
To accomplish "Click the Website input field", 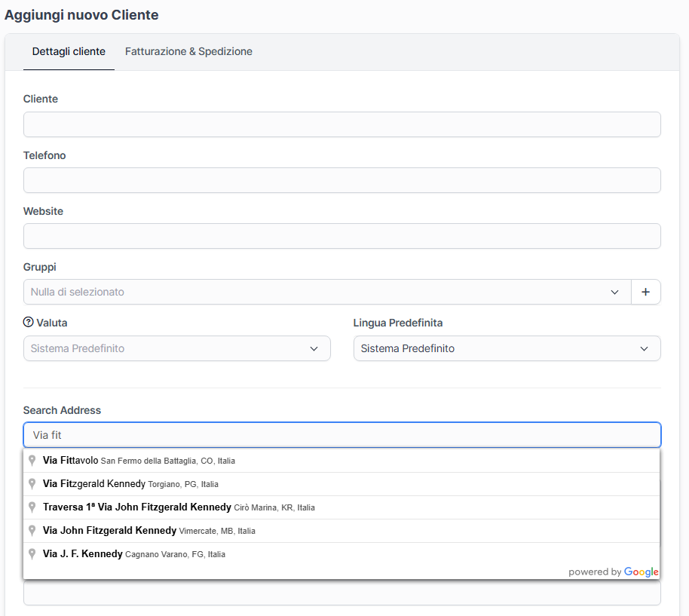I will 341,236.
